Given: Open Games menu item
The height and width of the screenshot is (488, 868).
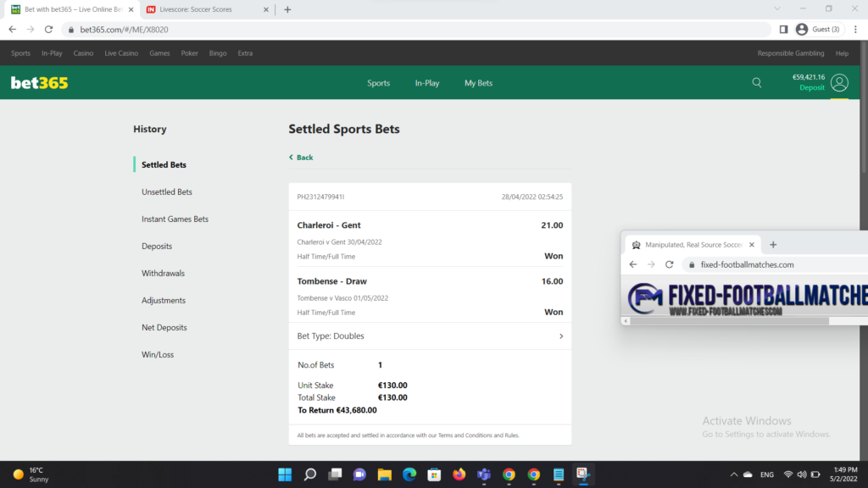Looking at the screenshot, I should click(159, 53).
